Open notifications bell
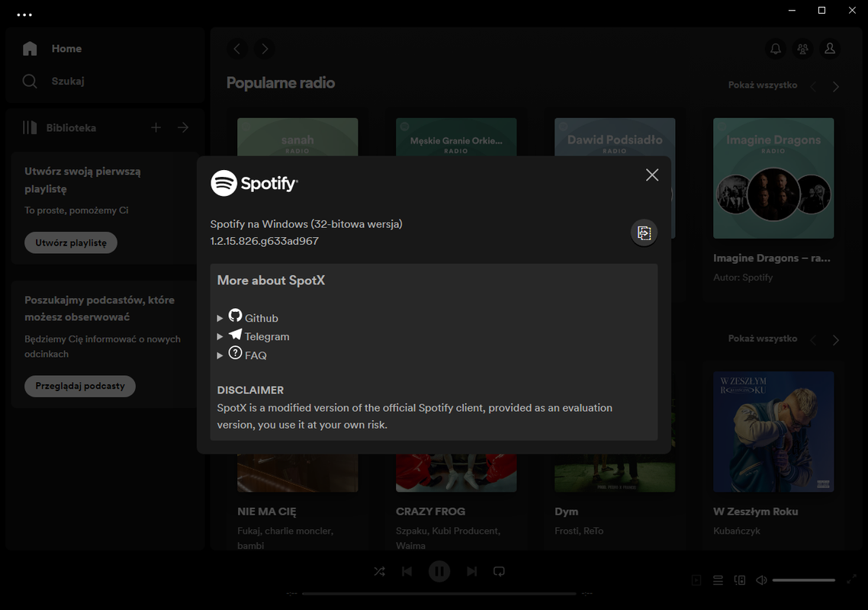The width and height of the screenshot is (868, 610). coord(776,49)
